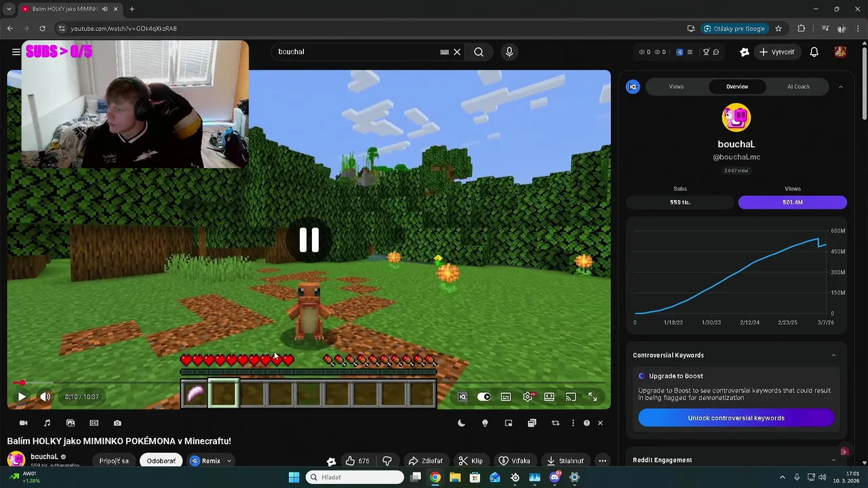Take a screenshot with camera icon below player

[x=117, y=423]
